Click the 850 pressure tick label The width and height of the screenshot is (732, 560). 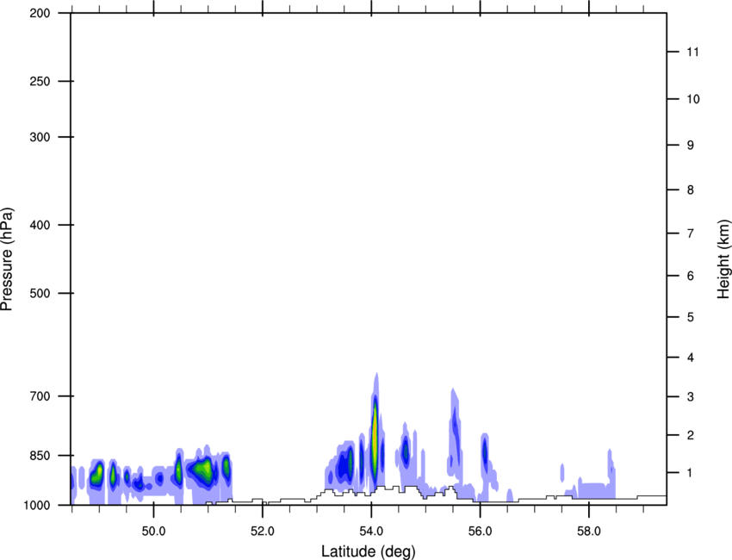40,456
